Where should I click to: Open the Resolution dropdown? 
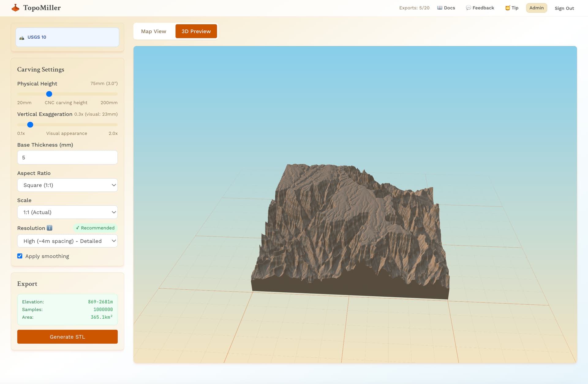[x=67, y=241]
